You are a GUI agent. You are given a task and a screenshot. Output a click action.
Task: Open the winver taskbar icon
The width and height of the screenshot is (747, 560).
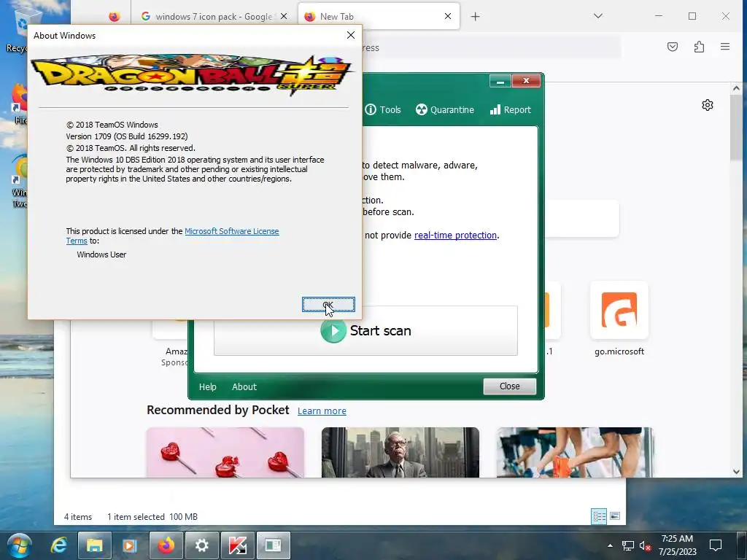click(x=273, y=545)
